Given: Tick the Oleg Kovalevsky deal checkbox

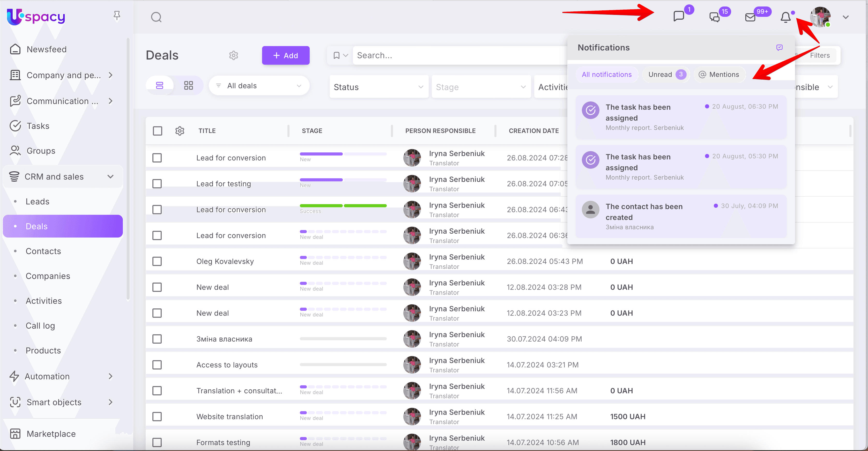Looking at the screenshot, I should (157, 261).
